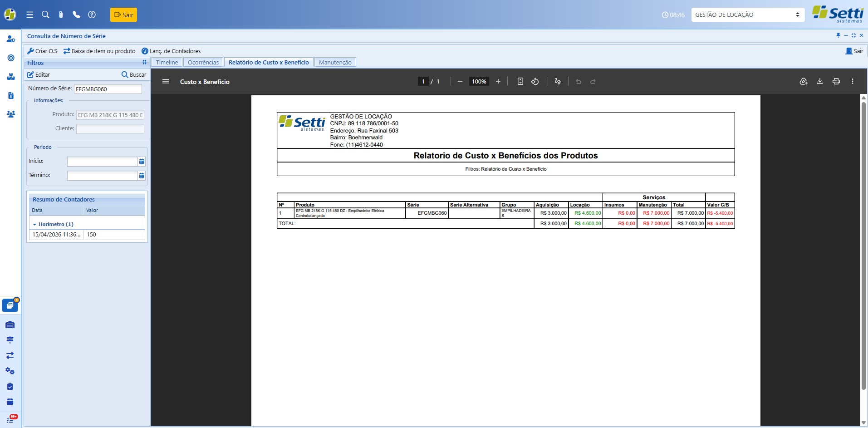Click the clipboard check sidebar icon

(x=10, y=386)
